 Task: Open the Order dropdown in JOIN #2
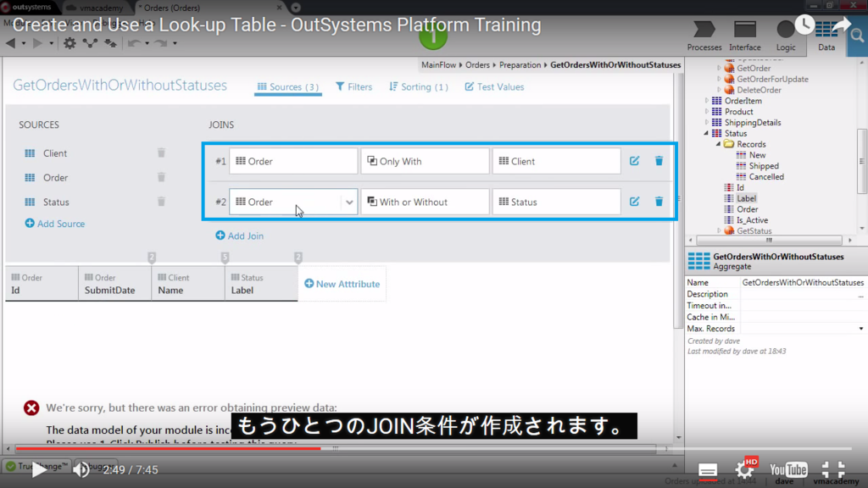(349, 202)
